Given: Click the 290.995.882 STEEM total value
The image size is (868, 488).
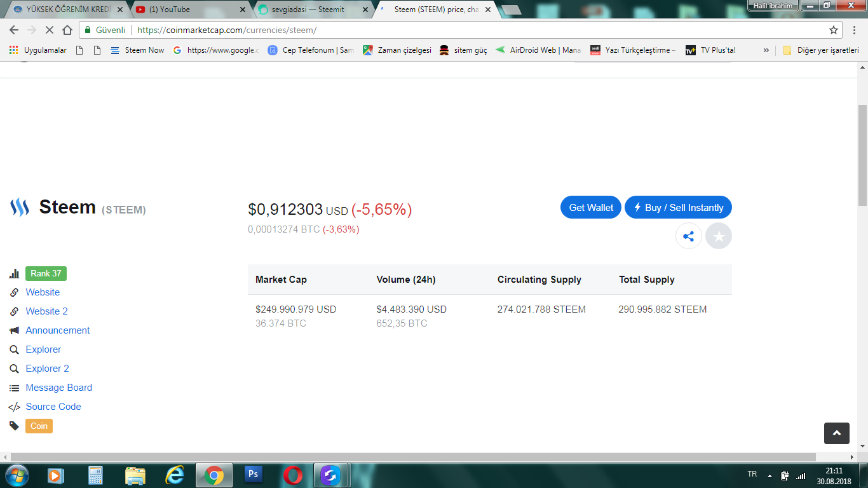Looking at the screenshot, I should click(663, 309).
